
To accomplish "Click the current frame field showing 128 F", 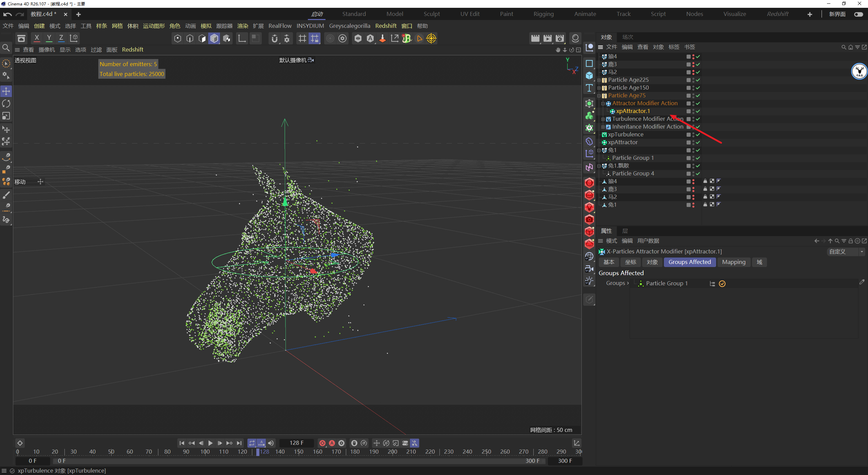I will 296,443.
